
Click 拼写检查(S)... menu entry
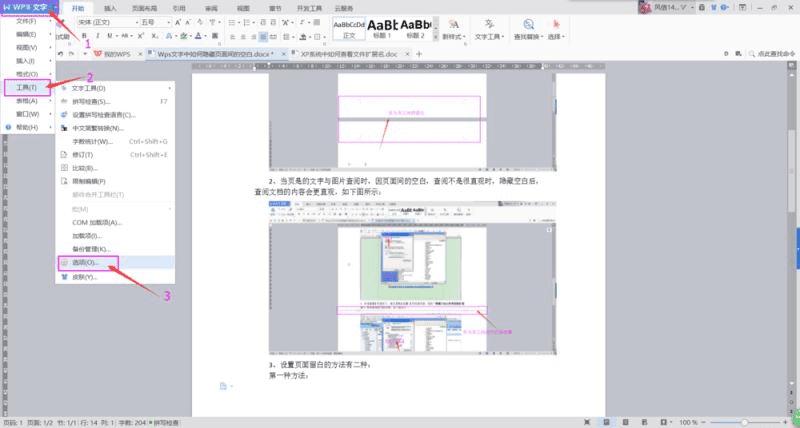tap(115, 102)
